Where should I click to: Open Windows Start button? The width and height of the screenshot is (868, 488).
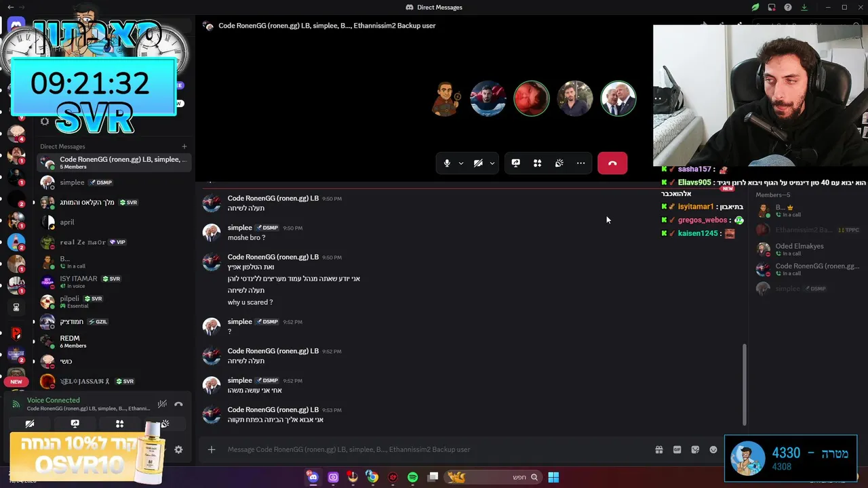pyautogui.click(x=553, y=477)
